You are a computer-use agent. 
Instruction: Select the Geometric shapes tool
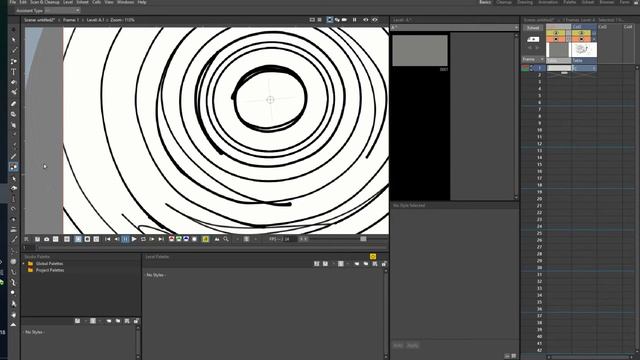(x=13, y=61)
